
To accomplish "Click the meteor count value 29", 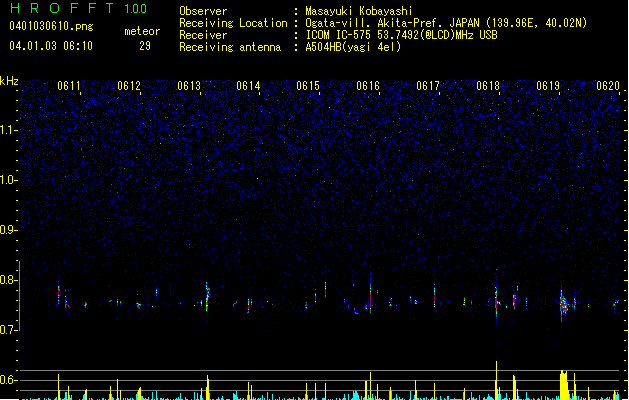I will coord(145,46).
